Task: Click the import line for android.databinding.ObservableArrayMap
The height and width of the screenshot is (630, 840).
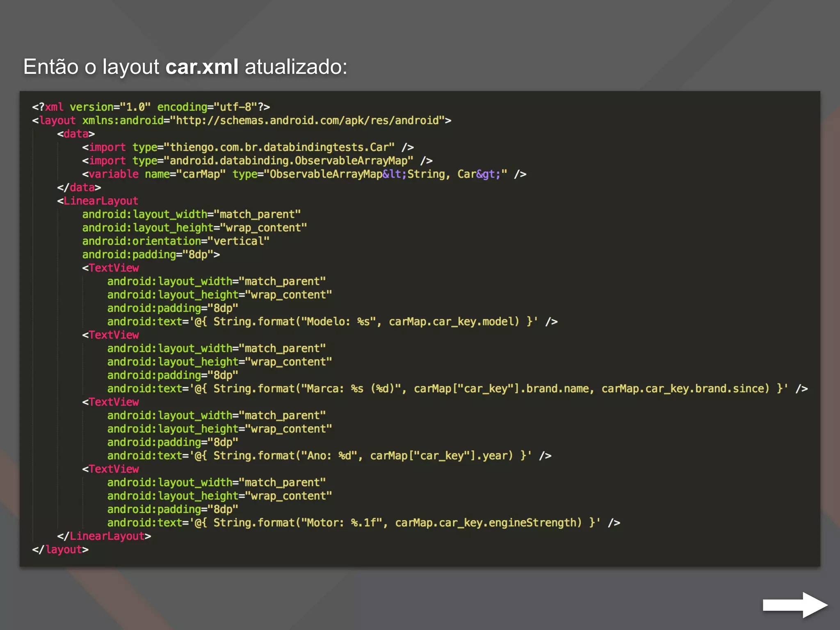Action: point(257,161)
